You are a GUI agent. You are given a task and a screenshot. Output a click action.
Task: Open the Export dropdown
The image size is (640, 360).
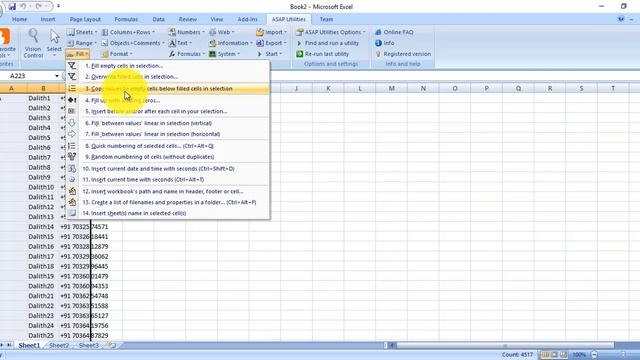coord(271,43)
